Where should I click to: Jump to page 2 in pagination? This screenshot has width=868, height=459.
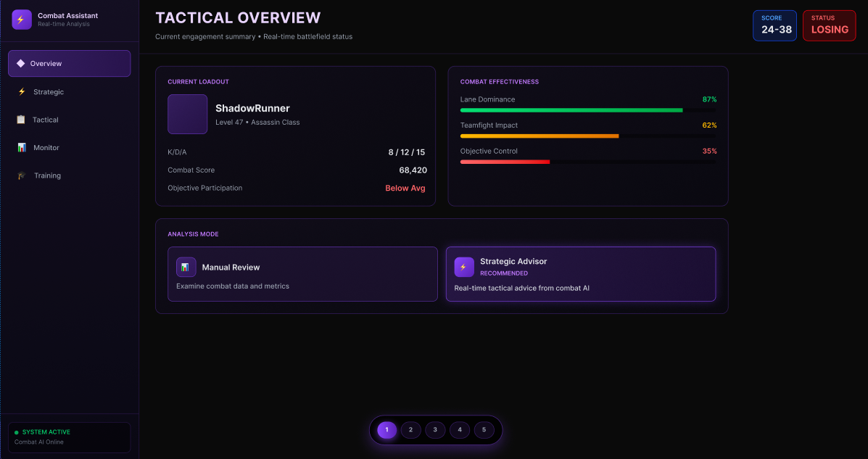pyautogui.click(x=410, y=430)
